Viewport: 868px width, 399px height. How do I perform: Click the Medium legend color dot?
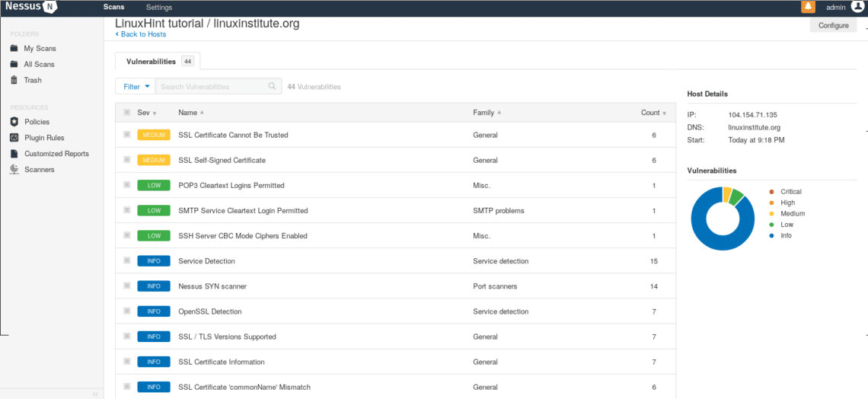pos(771,214)
